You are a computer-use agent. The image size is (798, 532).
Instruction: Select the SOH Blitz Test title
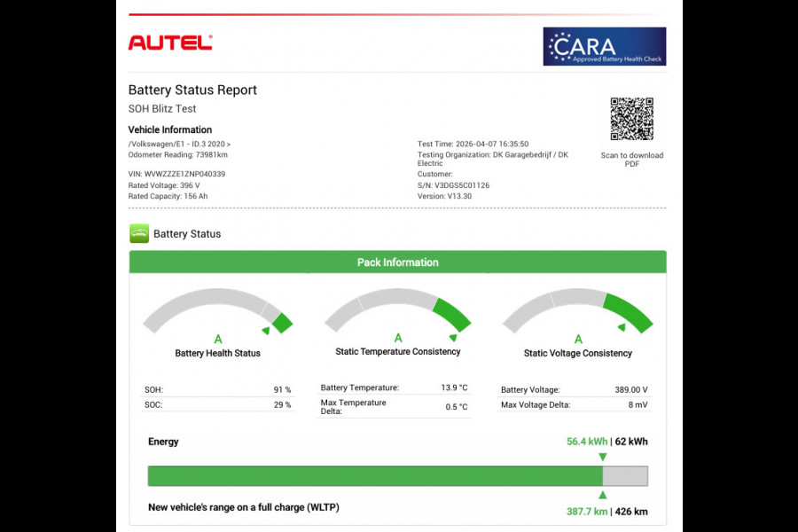(161, 108)
